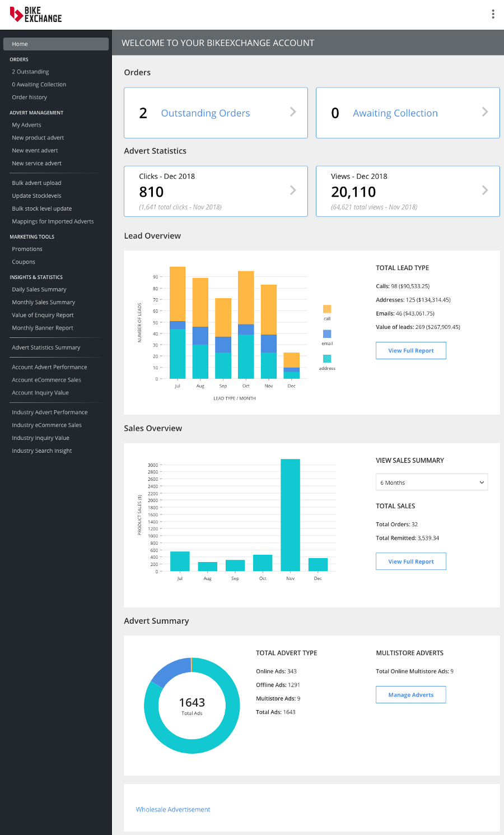Click the Oct stacked bar in Lead Overview
The height and width of the screenshot is (835, 504).
click(x=246, y=325)
